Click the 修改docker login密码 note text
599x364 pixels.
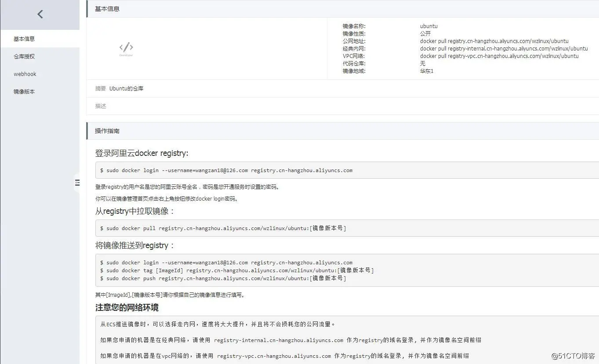click(x=167, y=199)
